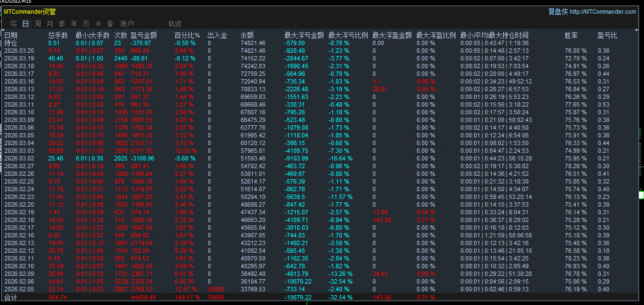Click the trade count 3870

point(121,151)
